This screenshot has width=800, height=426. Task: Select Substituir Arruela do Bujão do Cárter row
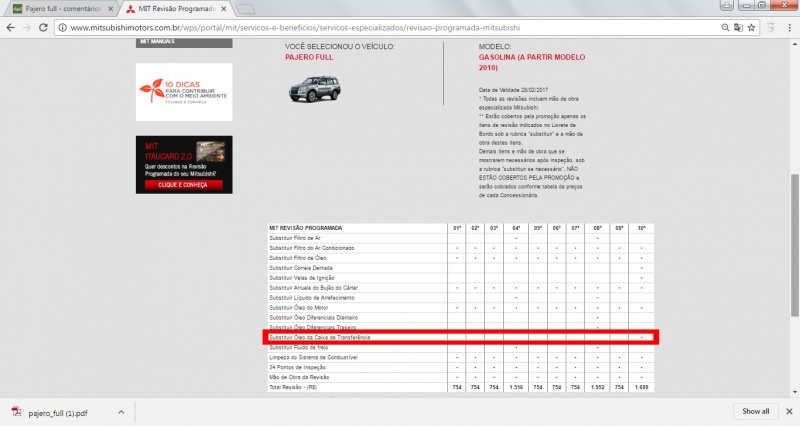pos(461,288)
